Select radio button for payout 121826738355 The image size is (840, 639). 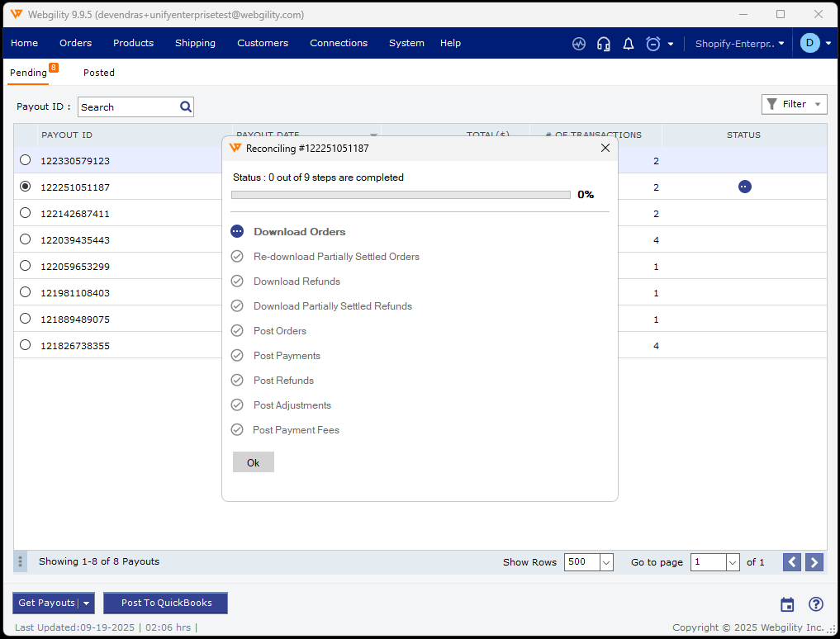[x=26, y=345]
